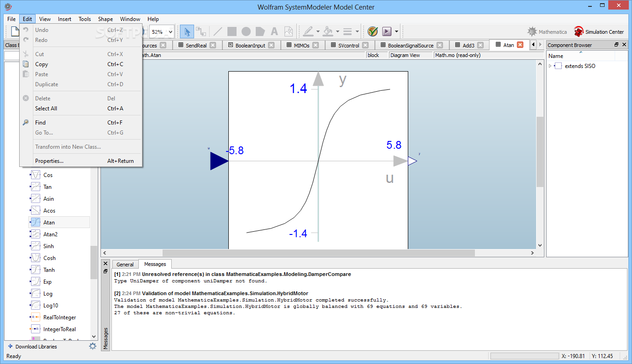Viewport: 632px width, 364px height.
Task: Open the simulate options dropdown arrow
Action: (396, 32)
